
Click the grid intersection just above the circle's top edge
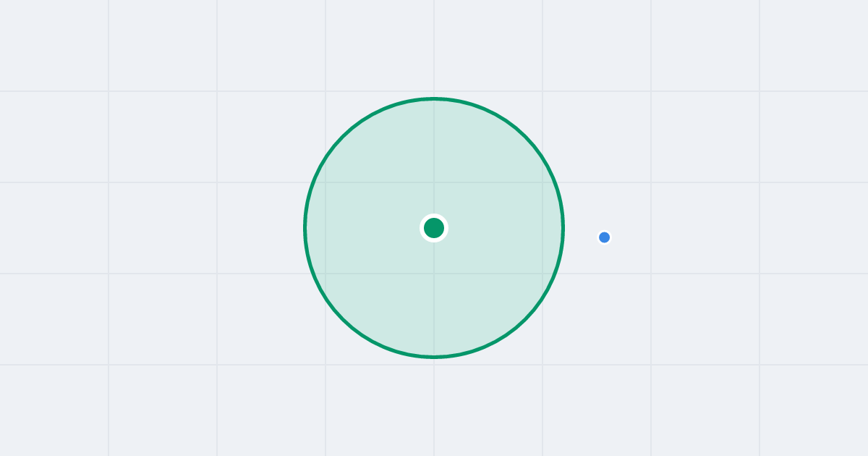434,91
